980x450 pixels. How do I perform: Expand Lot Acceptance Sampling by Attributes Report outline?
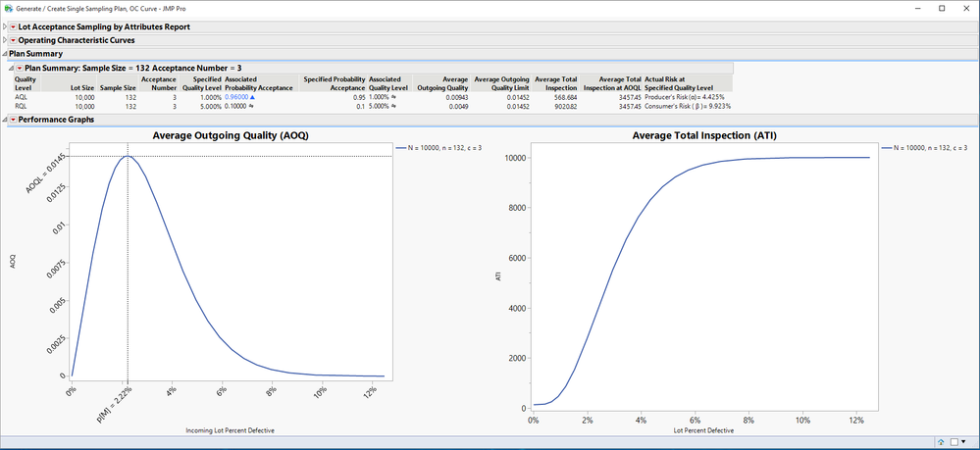coord(5,26)
